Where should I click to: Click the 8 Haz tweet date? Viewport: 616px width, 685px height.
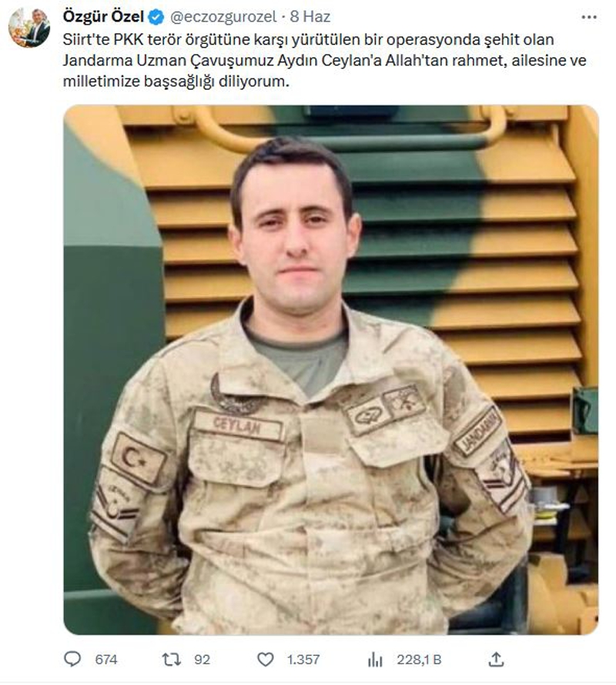pyautogui.click(x=310, y=17)
